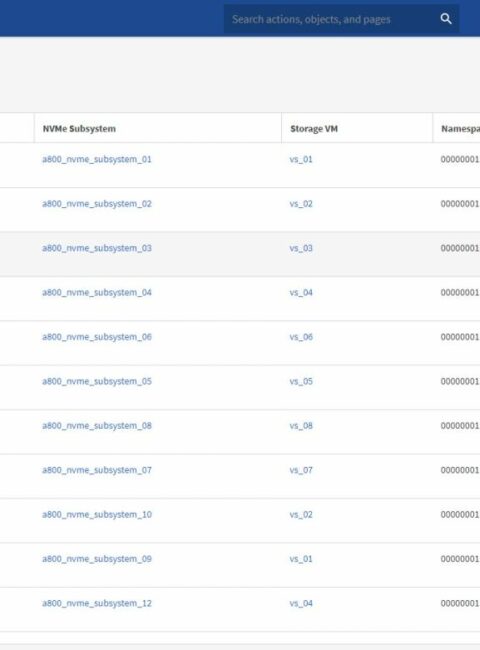Sort by NVMe Subsystem column header

pyautogui.click(x=79, y=129)
